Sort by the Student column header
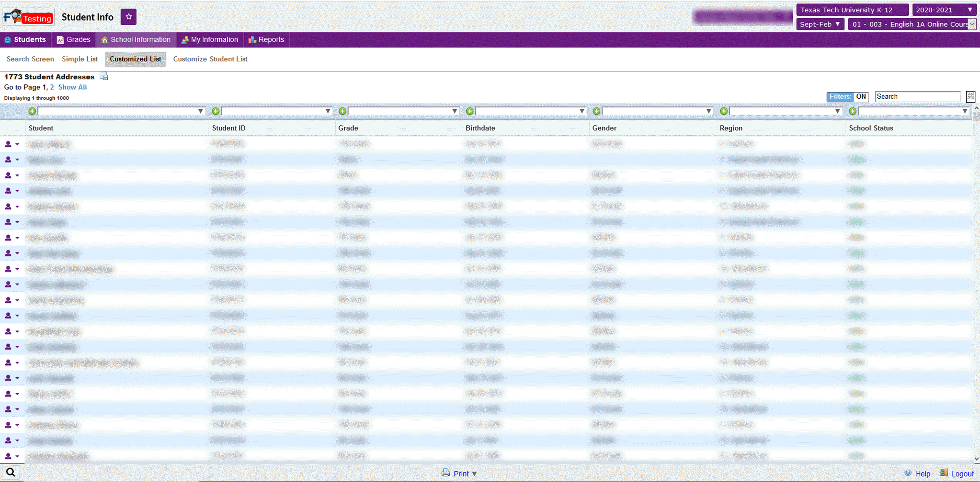 41,128
